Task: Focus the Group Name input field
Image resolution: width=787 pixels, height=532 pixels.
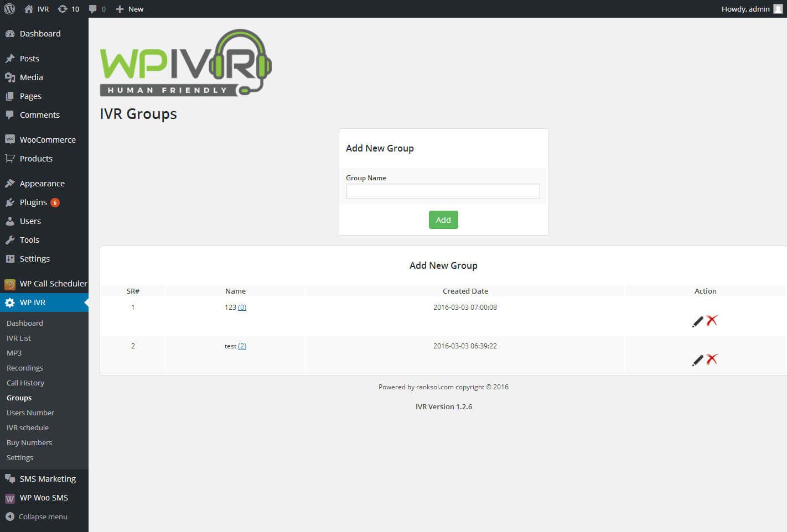Action: point(443,191)
